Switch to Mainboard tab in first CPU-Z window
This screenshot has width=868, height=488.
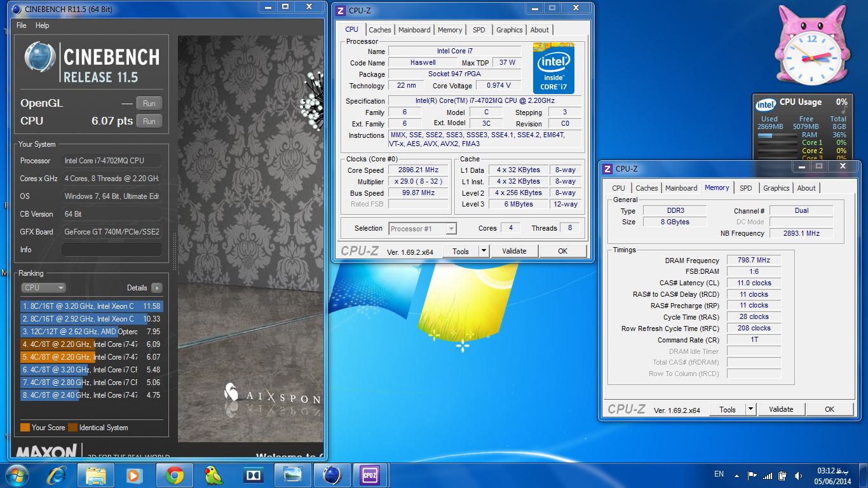(x=414, y=30)
